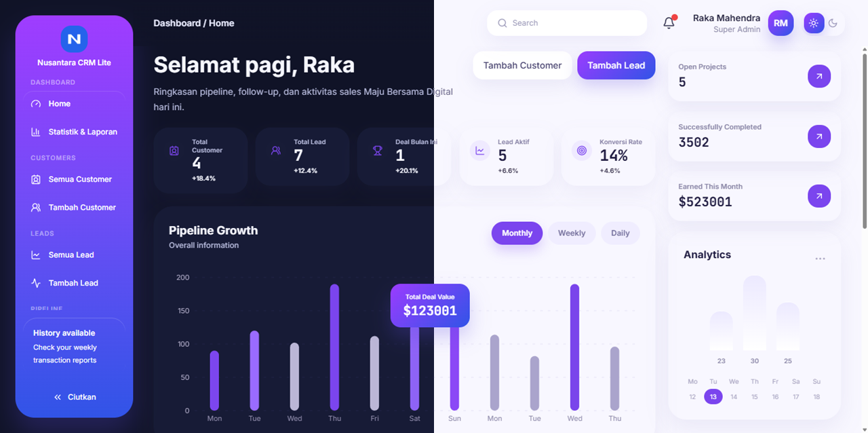
Task: Open the Analytics three-dot menu
Action: (821, 259)
